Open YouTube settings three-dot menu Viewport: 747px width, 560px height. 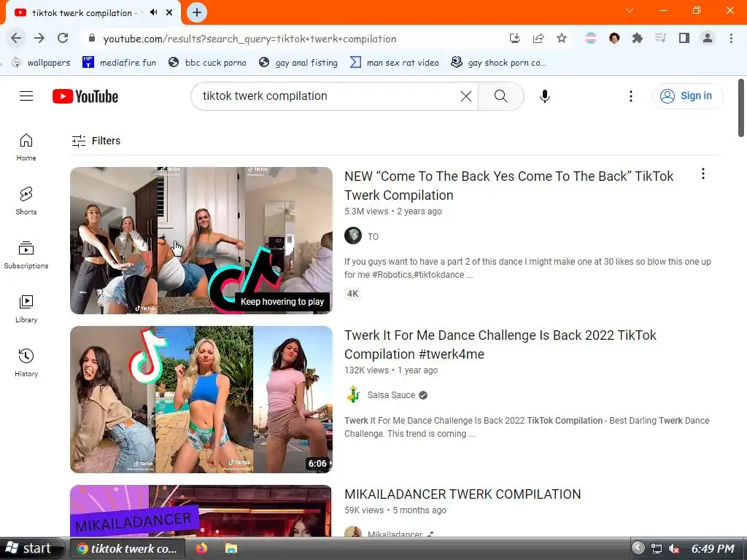pos(631,96)
